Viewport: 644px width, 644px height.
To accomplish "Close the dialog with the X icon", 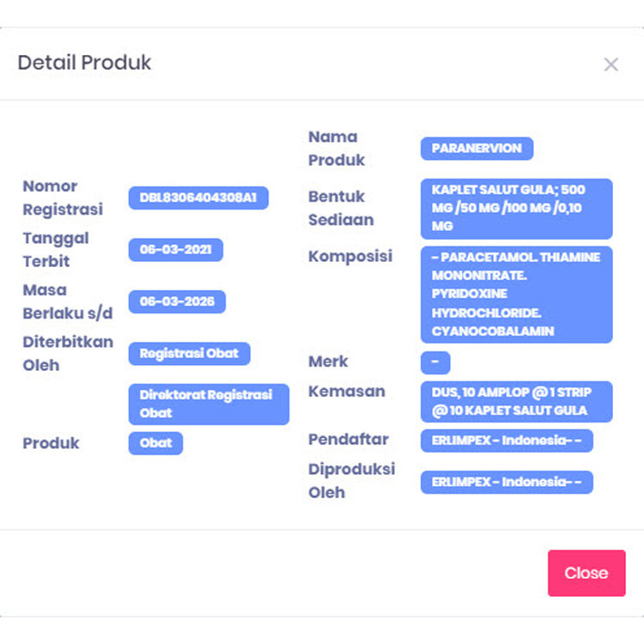I will click(x=611, y=64).
